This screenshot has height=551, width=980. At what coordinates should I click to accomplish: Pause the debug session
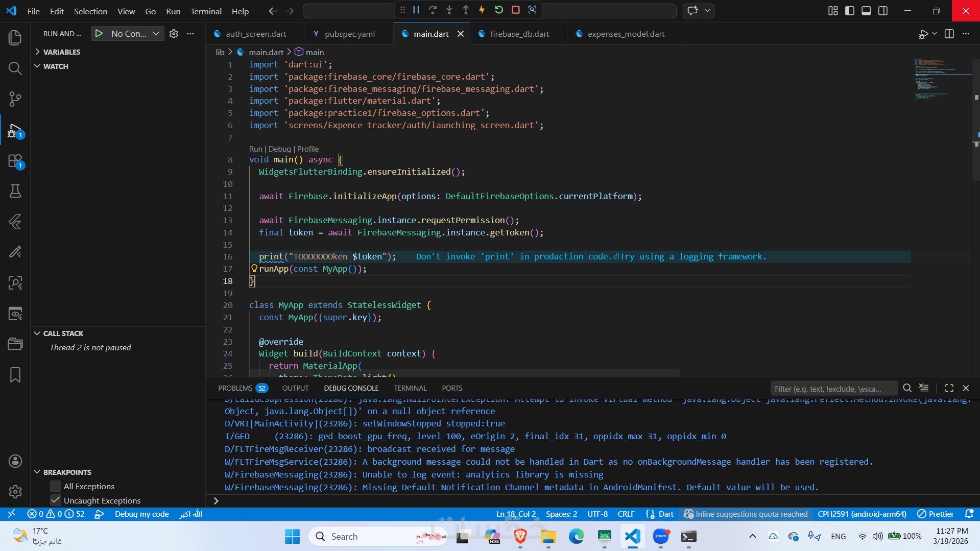[x=416, y=10]
